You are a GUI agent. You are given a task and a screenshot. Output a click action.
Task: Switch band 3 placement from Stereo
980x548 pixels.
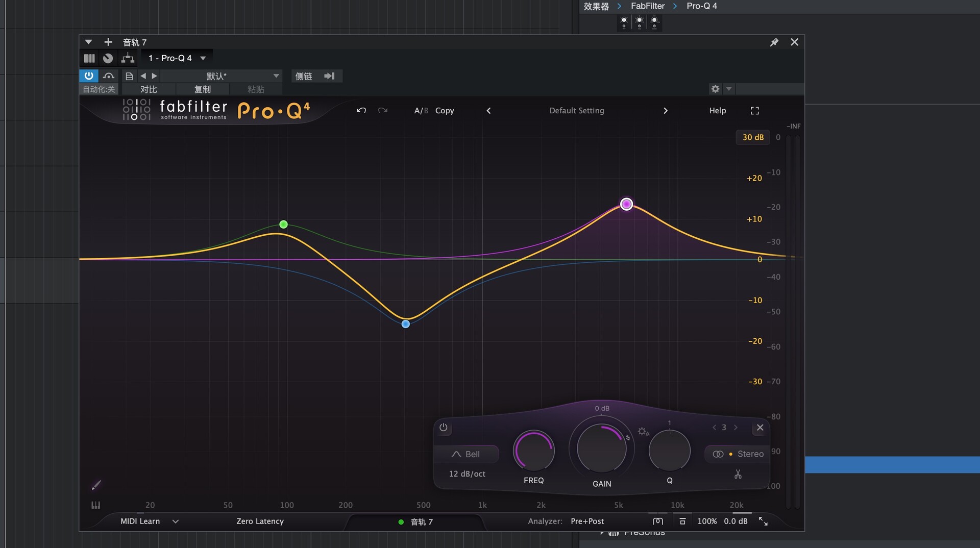pos(737,454)
